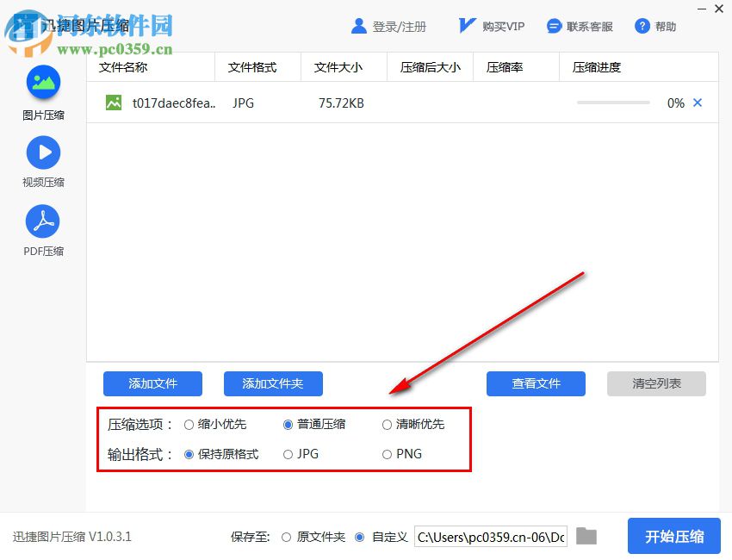Click the custom save path input field

[489, 536]
